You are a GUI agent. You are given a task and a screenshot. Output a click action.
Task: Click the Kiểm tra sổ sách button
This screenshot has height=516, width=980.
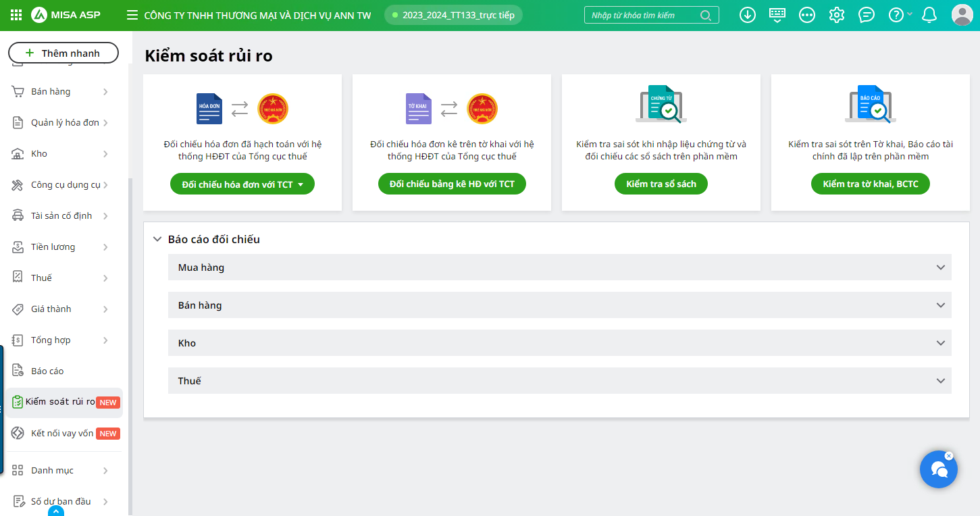click(x=661, y=184)
